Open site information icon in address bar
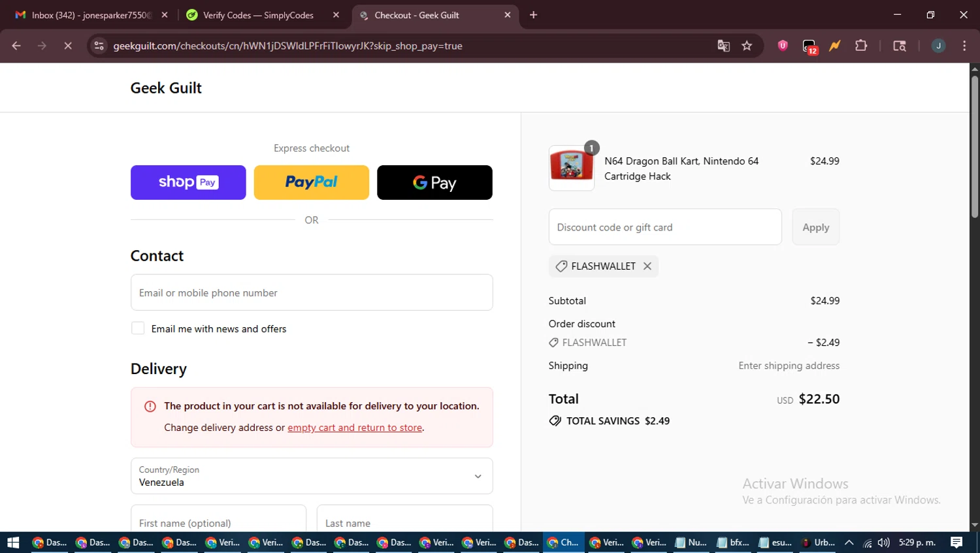The height and width of the screenshot is (553, 980). (99, 46)
